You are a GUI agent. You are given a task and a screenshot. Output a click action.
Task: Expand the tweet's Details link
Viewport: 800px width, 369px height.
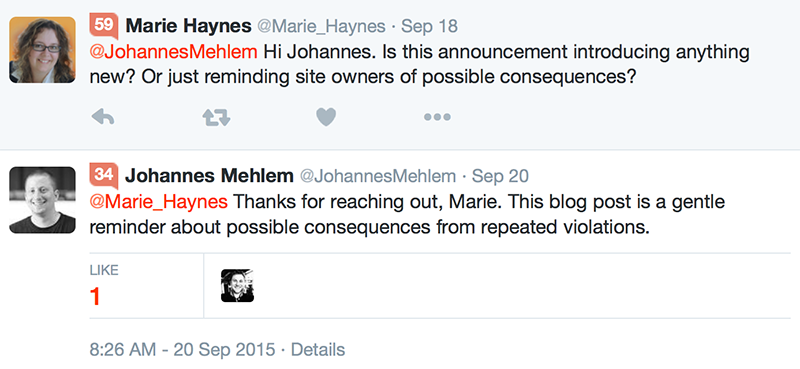[318, 350]
